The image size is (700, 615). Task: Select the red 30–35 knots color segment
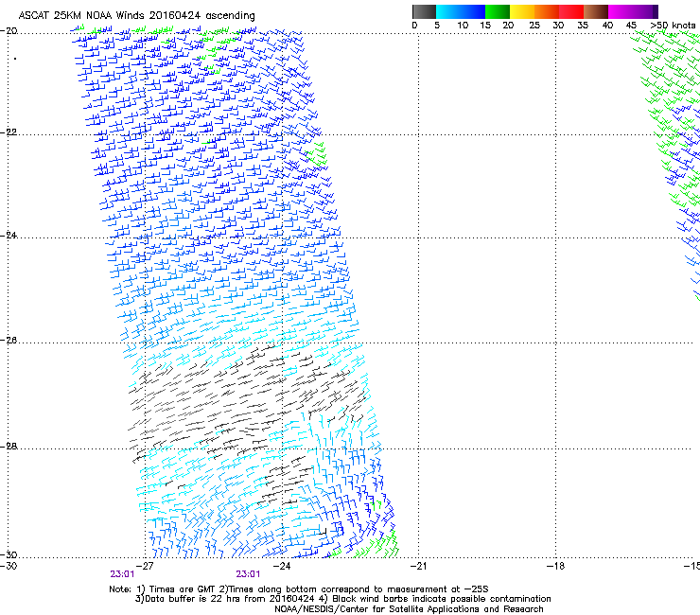pos(571,11)
